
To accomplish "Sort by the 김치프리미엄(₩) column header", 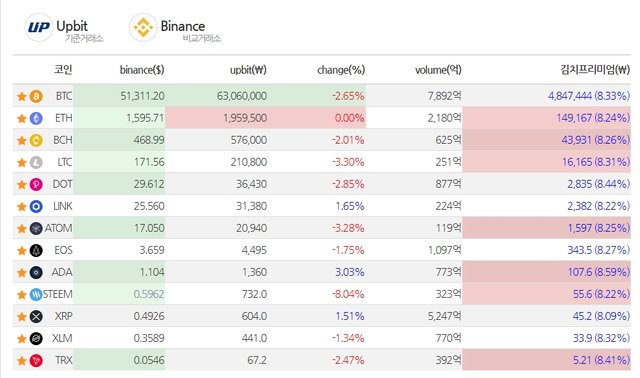I will 596,69.
